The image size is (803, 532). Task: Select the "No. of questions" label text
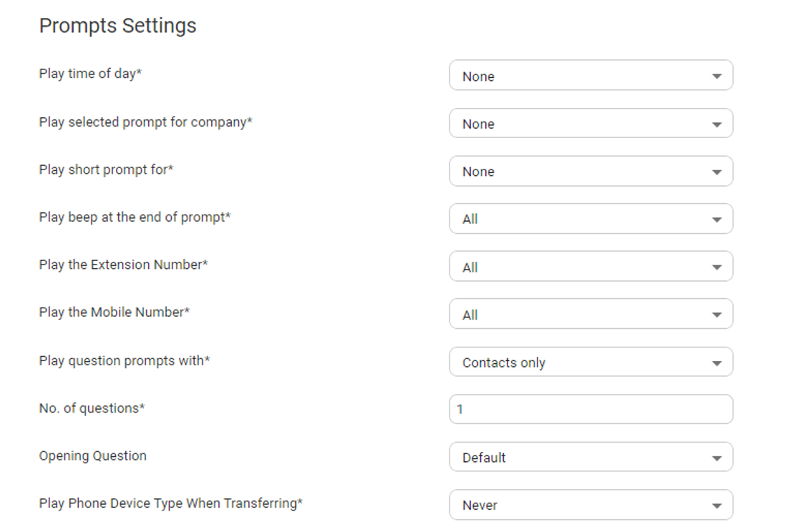pos(92,408)
